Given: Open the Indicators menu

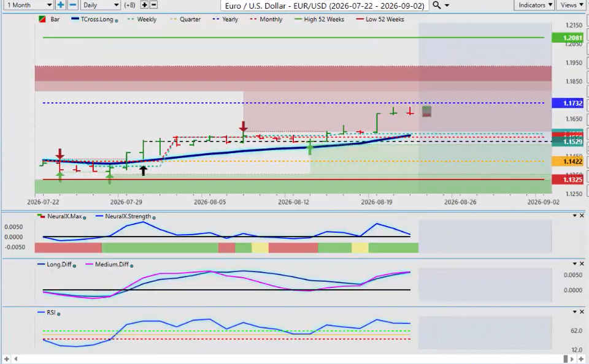Looking at the screenshot, I should click(534, 5).
